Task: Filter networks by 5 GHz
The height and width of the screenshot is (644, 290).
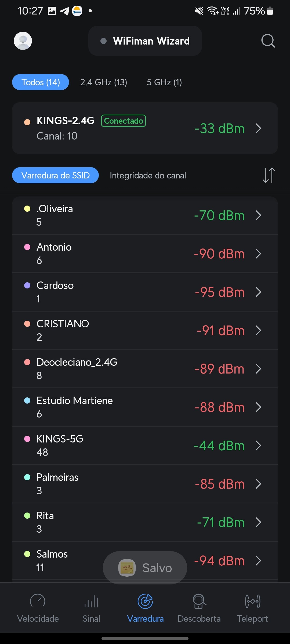Action: coord(164,82)
